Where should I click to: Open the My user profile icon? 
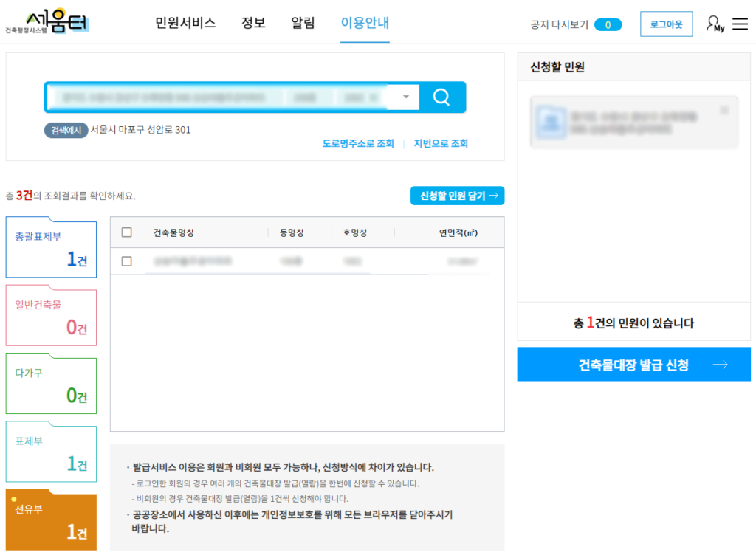click(x=715, y=24)
